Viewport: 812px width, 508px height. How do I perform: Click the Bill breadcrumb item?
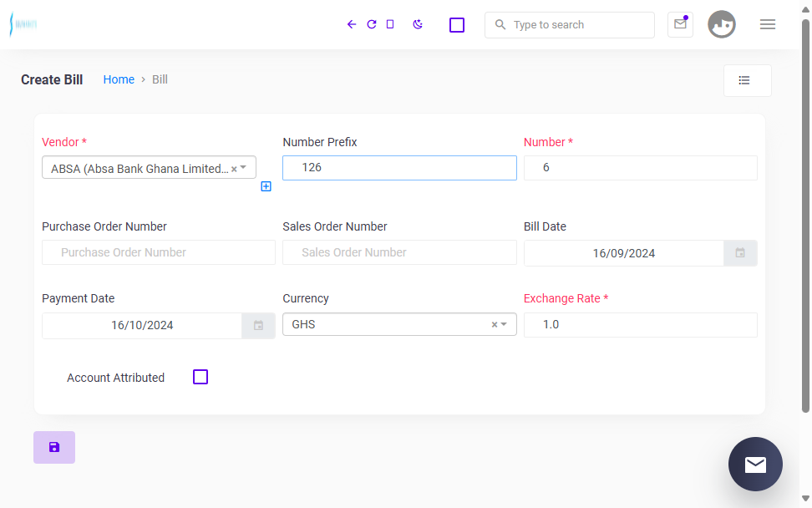pos(160,79)
